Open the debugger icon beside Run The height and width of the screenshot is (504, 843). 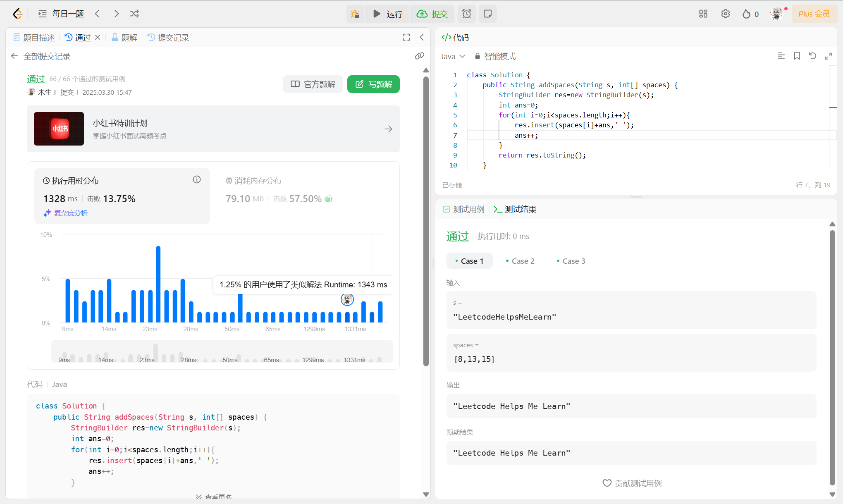pos(355,14)
